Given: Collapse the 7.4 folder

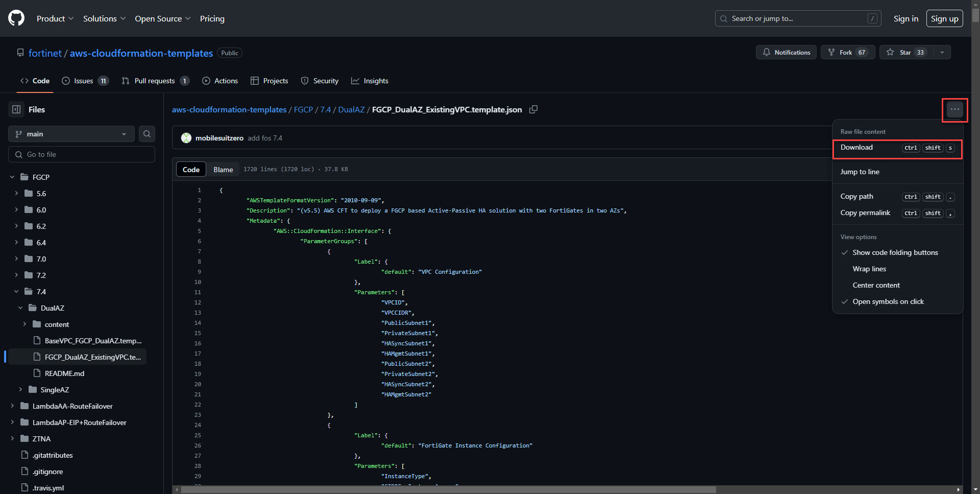Looking at the screenshot, I should 16,292.
